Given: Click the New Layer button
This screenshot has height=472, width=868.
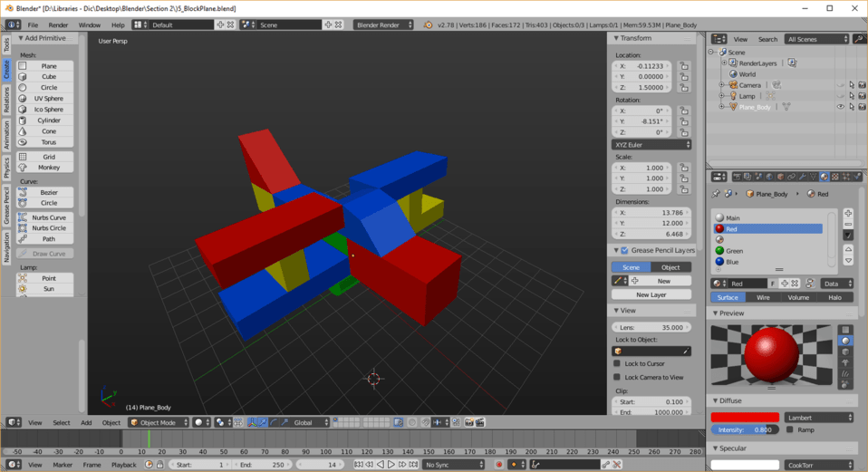Looking at the screenshot, I should [651, 295].
